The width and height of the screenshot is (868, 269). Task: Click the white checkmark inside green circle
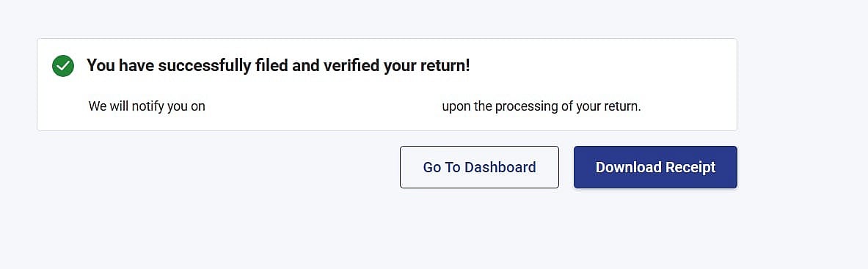pyautogui.click(x=63, y=67)
